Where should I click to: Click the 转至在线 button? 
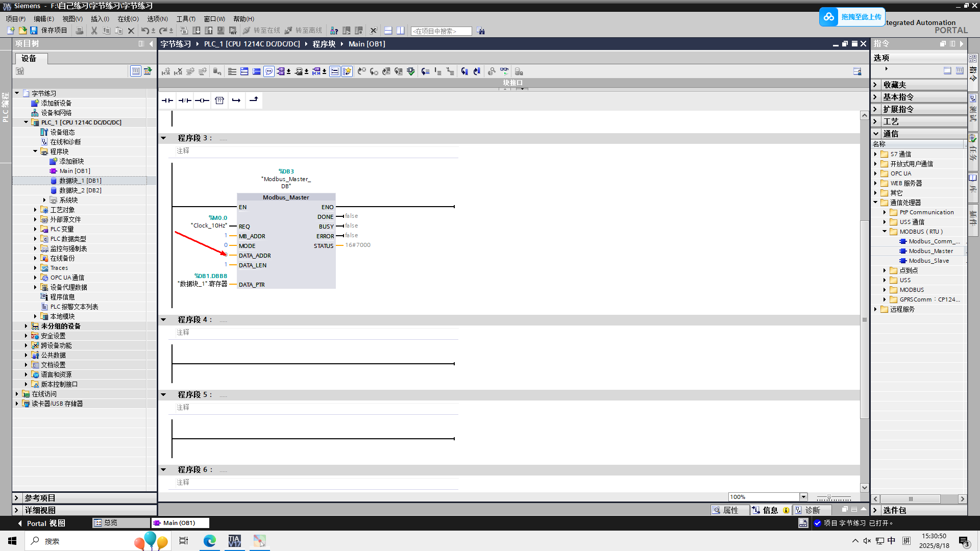point(262,31)
